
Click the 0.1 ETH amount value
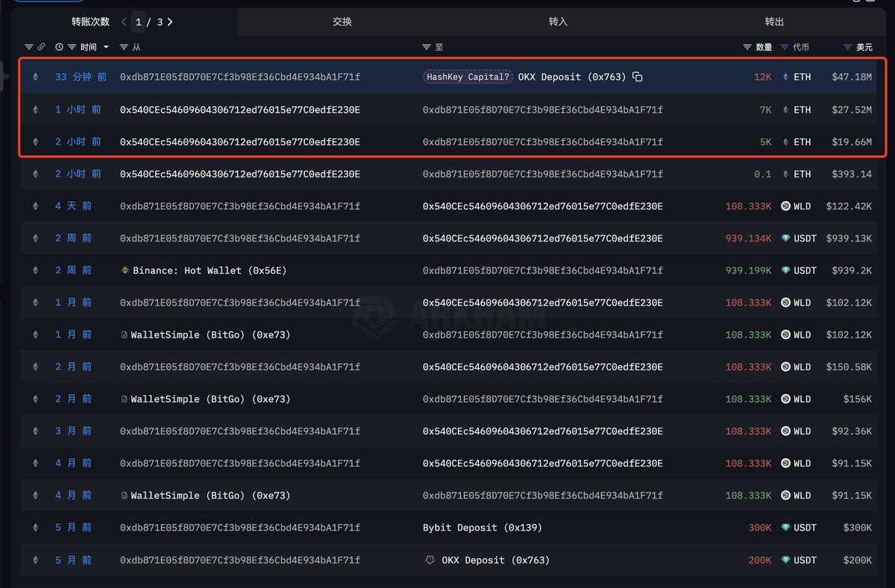763,174
